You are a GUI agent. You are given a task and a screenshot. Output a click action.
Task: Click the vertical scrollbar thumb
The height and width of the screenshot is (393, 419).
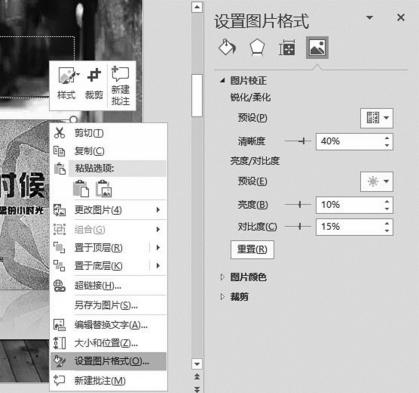pyautogui.click(x=197, y=95)
